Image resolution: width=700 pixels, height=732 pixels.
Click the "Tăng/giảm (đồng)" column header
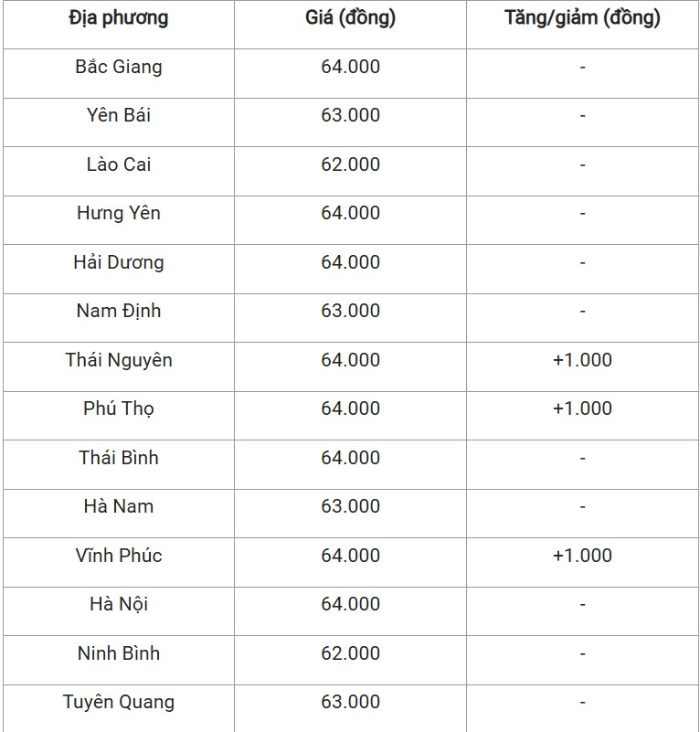coord(582,18)
